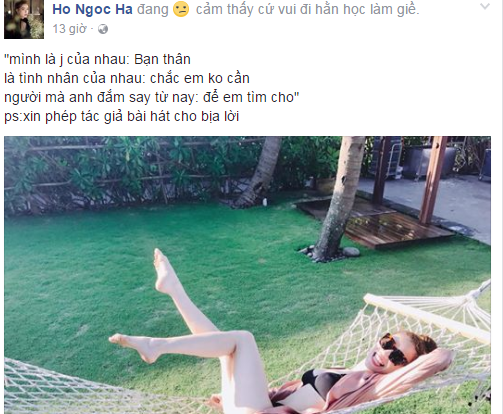Click the feeling text 'cảm thấy cứ vui đi'

coord(254,9)
